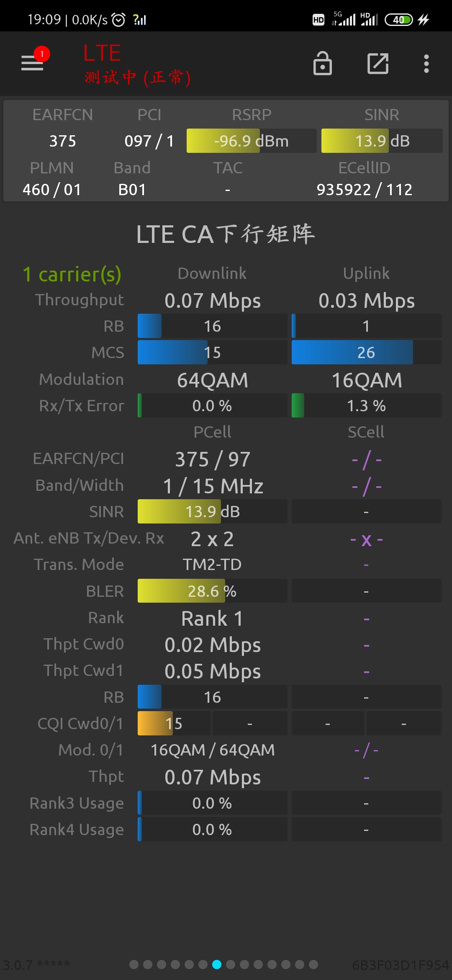
Task: Tap the '1 carrier(s)' label
Action: coord(72,274)
